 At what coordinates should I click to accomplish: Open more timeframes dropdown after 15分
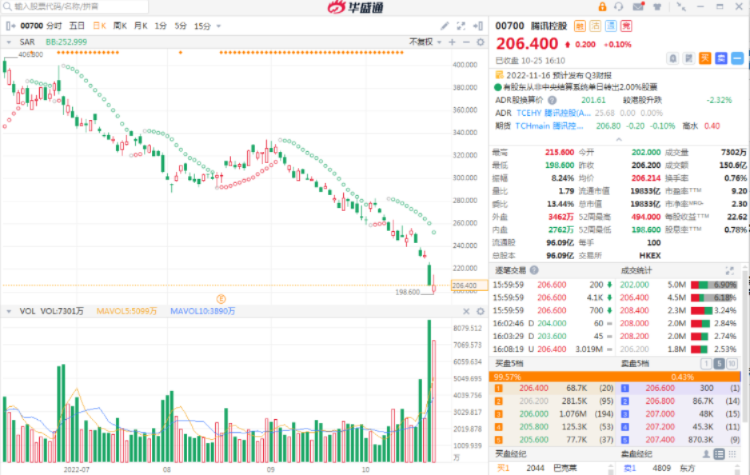pos(219,26)
